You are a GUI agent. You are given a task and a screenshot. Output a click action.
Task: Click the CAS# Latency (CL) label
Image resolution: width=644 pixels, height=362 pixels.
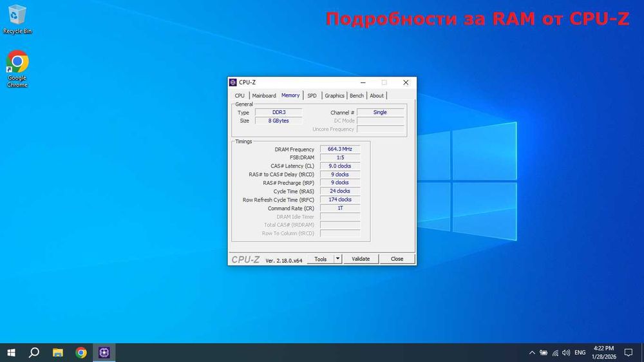click(292, 166)
